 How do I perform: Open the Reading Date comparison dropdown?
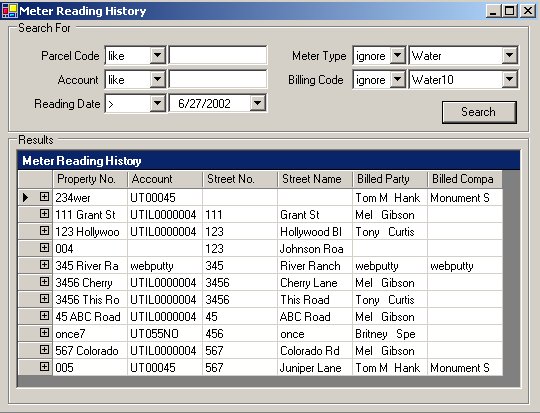(157, 103)
